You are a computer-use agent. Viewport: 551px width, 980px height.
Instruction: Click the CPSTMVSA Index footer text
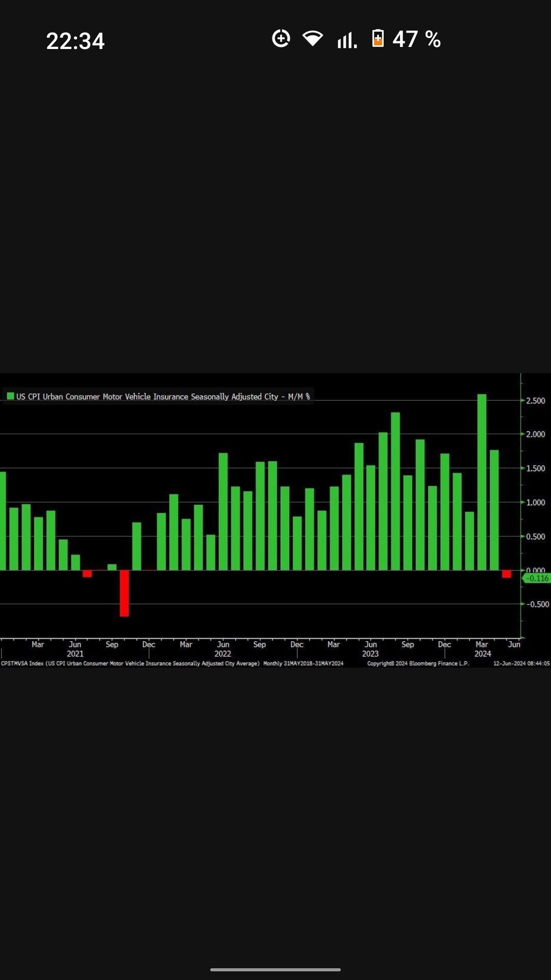pos(130,664)
